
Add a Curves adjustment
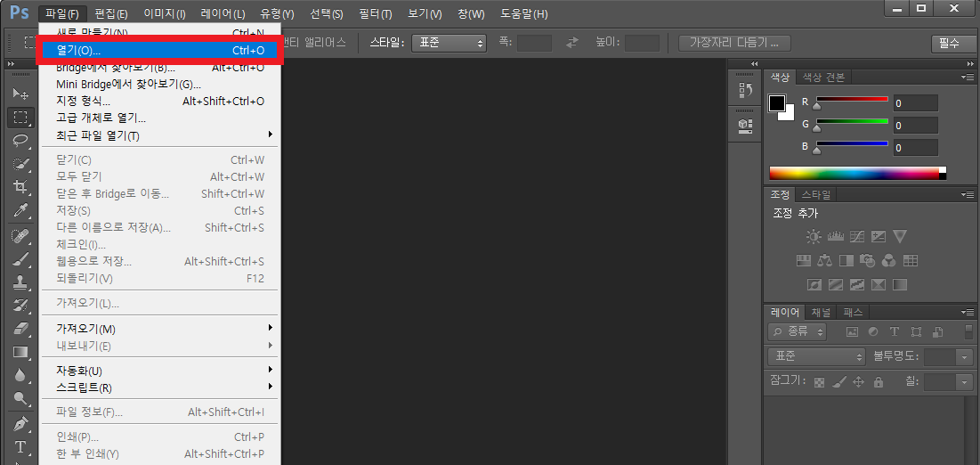click(857, 237)
